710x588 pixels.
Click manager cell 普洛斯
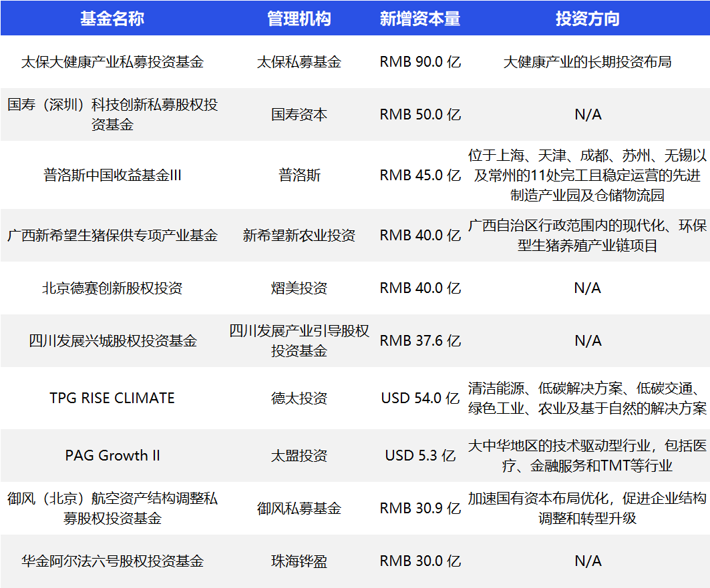(x=299, y=175)
